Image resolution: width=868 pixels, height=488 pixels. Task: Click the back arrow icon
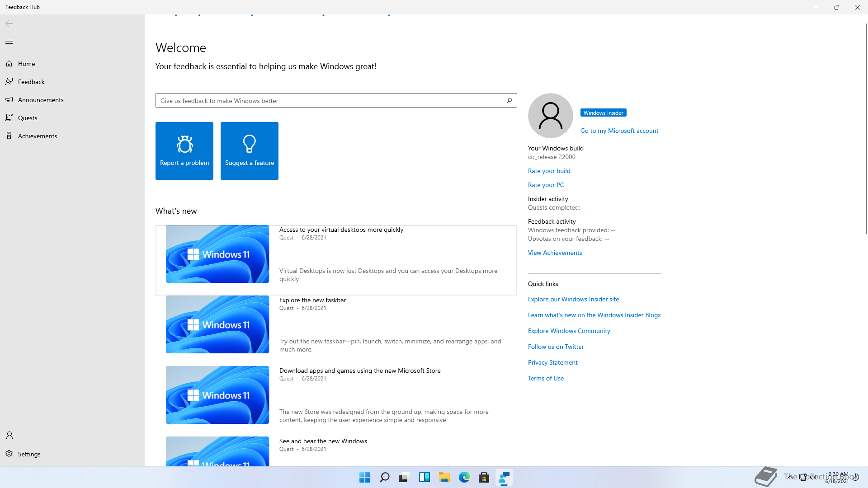point(9,23)
